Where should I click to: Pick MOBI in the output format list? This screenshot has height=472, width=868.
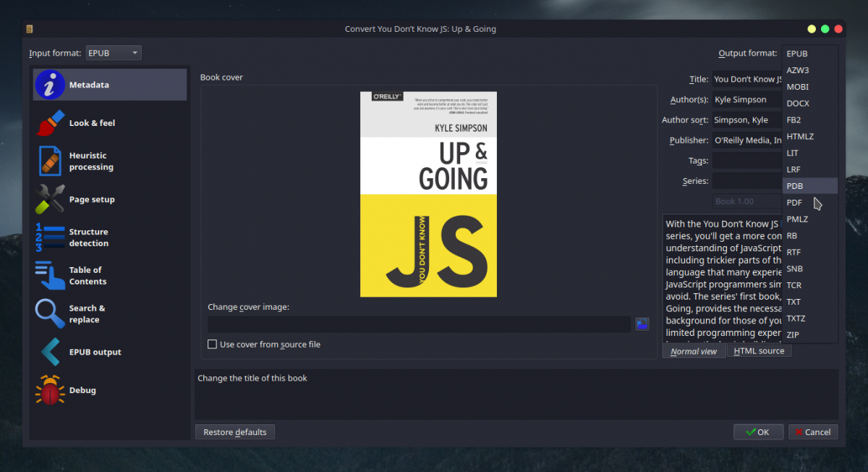coord(797,87)
